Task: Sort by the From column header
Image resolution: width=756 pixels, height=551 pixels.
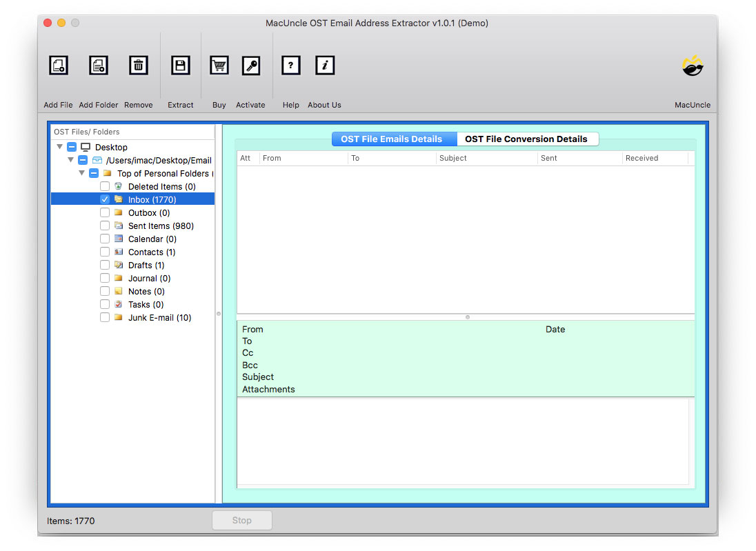Action: coord(303,158)
